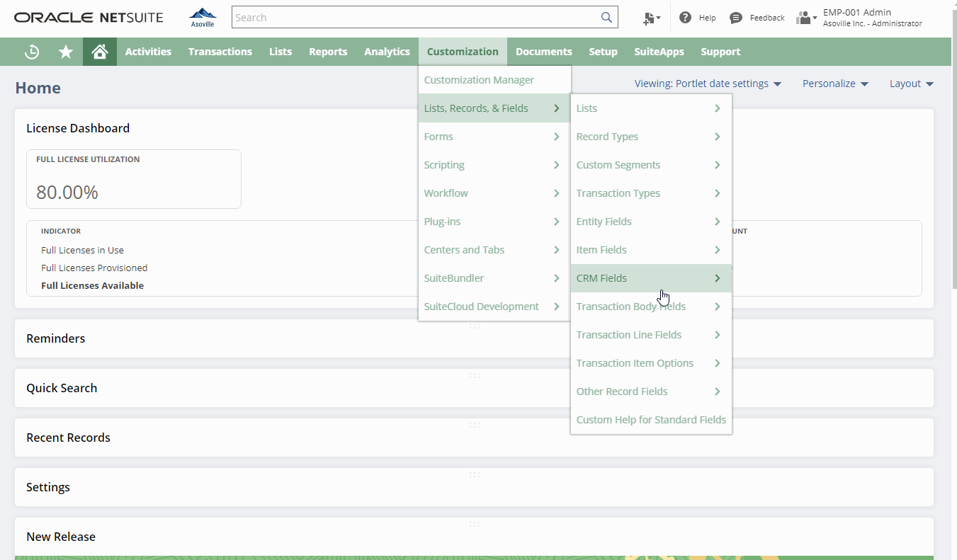This screenshot has height=560, width=957.
Task: Click the Full Licenses Provisioned row
Action: pyautogui.click(x=94, y=268)
